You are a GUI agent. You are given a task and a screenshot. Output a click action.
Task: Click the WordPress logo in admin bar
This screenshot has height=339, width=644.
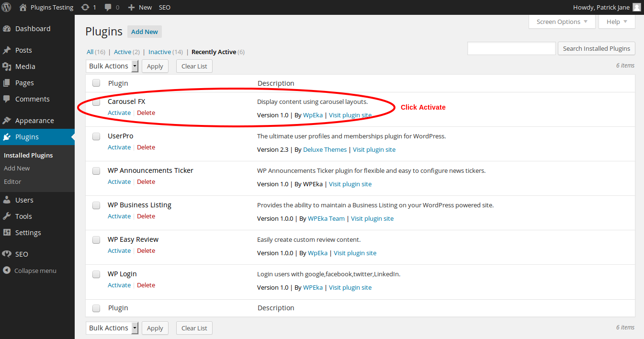tap(6, 7)
